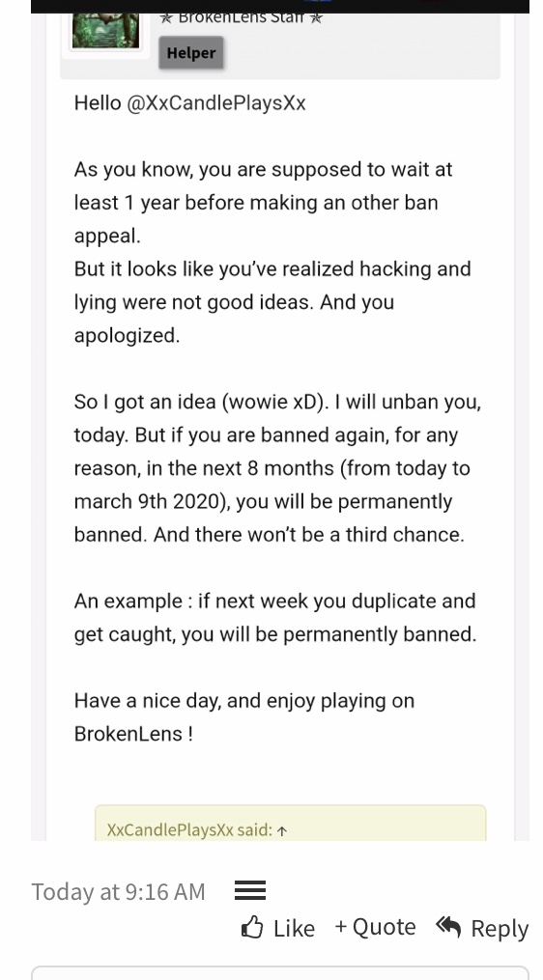
Task: Click the thumbs-up Like icon
Action: pyautogui.click(x=252, y=927)
